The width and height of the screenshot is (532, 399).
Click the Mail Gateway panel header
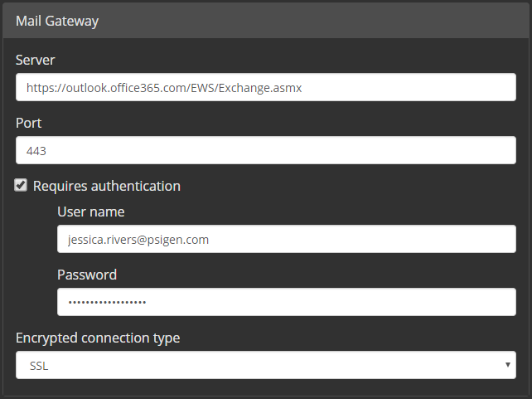tap(266, 21)
